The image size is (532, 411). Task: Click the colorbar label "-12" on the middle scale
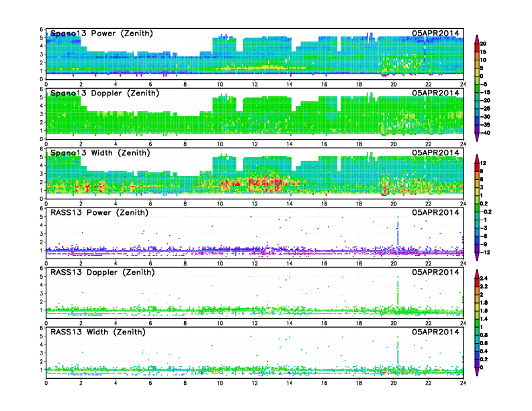485,253
